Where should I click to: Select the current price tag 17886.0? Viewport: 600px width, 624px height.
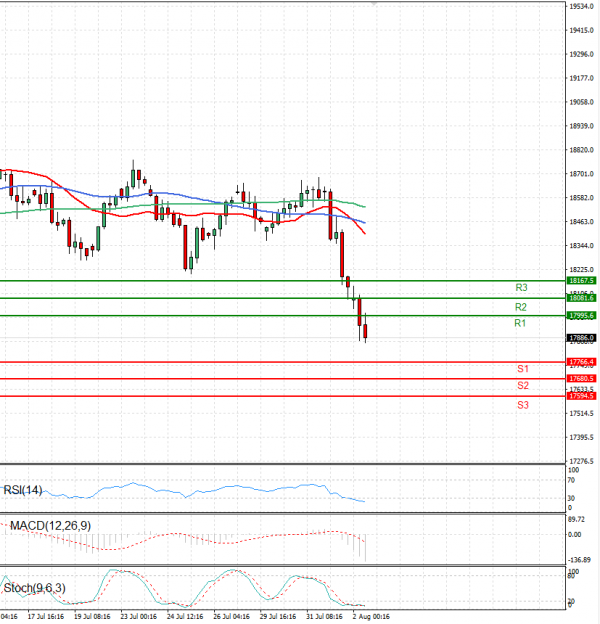coord(581,338)
